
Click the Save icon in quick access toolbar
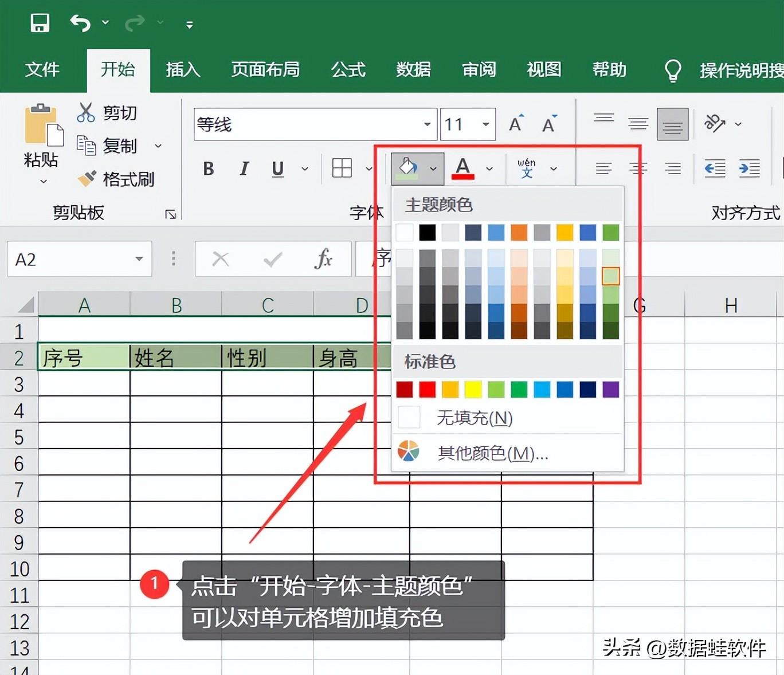click(40, 23)
